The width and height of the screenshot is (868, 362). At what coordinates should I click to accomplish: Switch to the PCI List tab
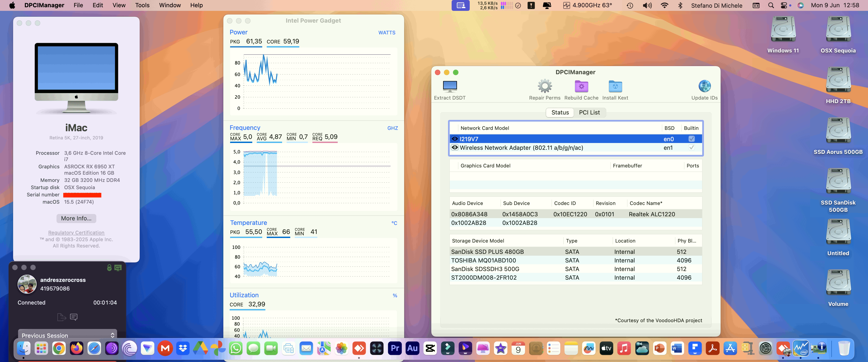click(589, 112)
